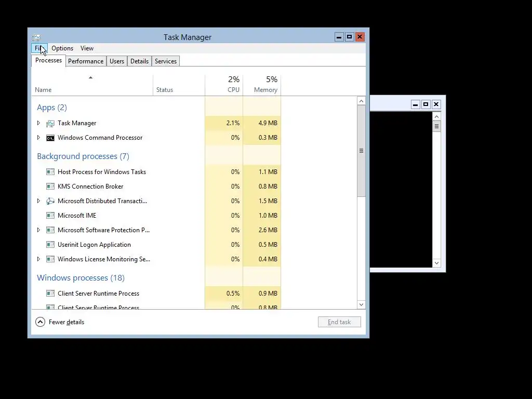The image size is (532, 399).
Task: Select the Task Manager process name
Action: click(x=77, y=123)
